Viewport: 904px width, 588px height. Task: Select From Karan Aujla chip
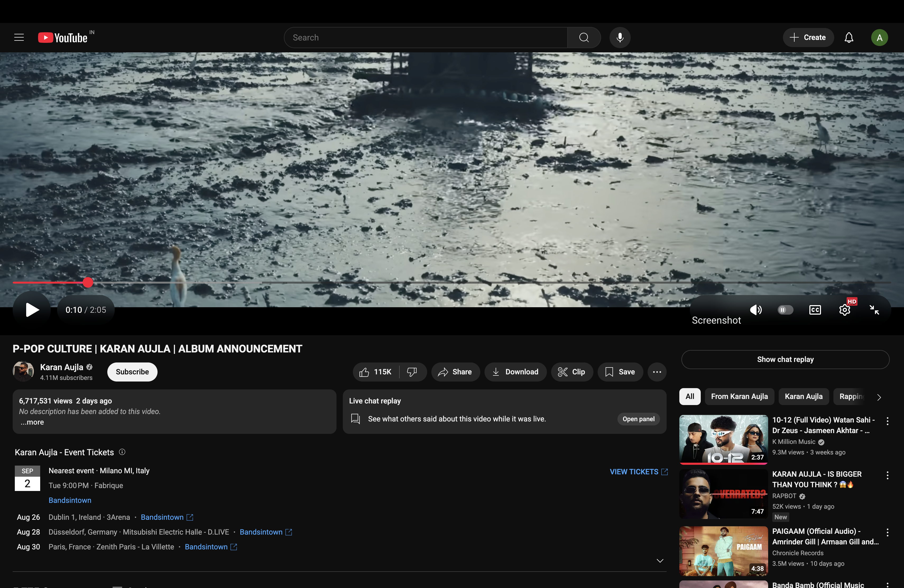click(x=739, y=397)
